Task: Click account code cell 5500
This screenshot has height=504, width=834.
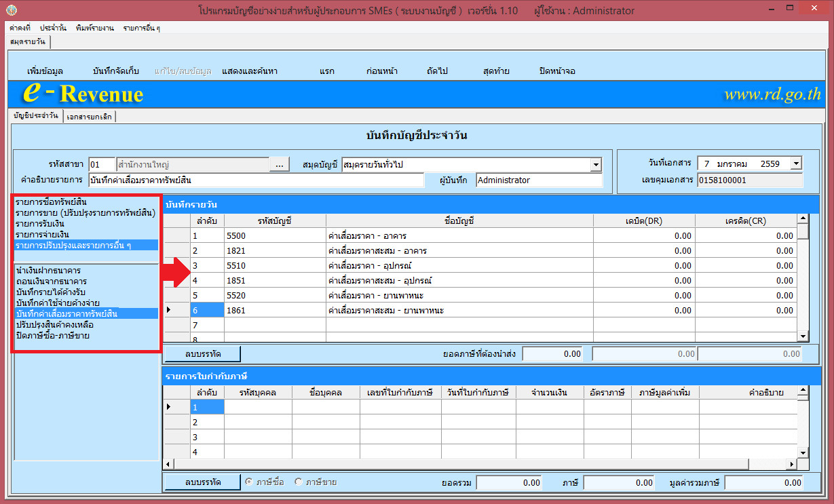Action: (x=275, y=235)
